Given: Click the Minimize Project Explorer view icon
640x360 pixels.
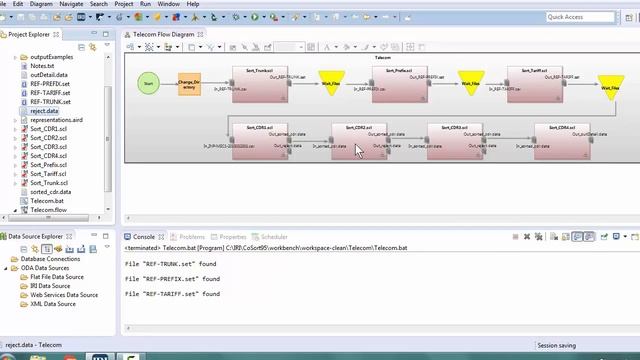Looking at the screenshot, I should coord(94,34).
